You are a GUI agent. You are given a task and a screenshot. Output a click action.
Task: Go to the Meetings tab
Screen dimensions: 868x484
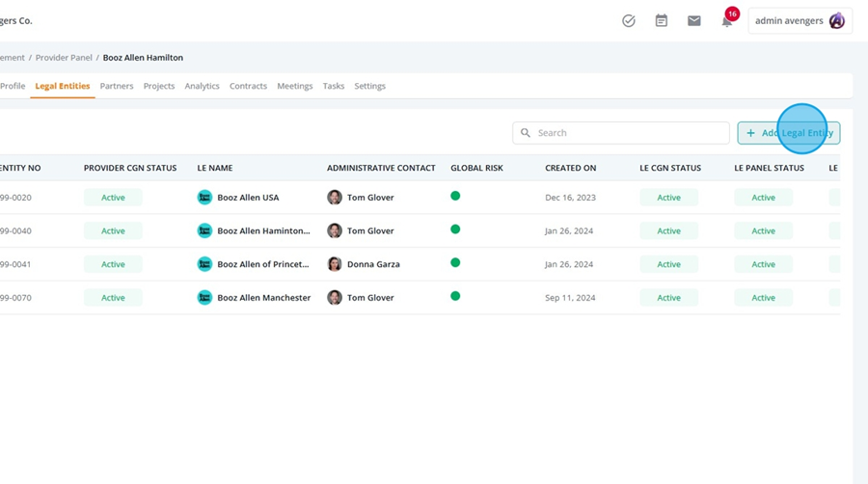click(x=295, y=86)
